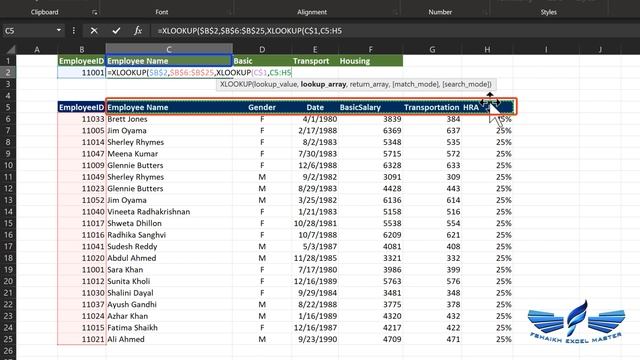Click cell B2 with value 11001

click(x=82, y=73)
